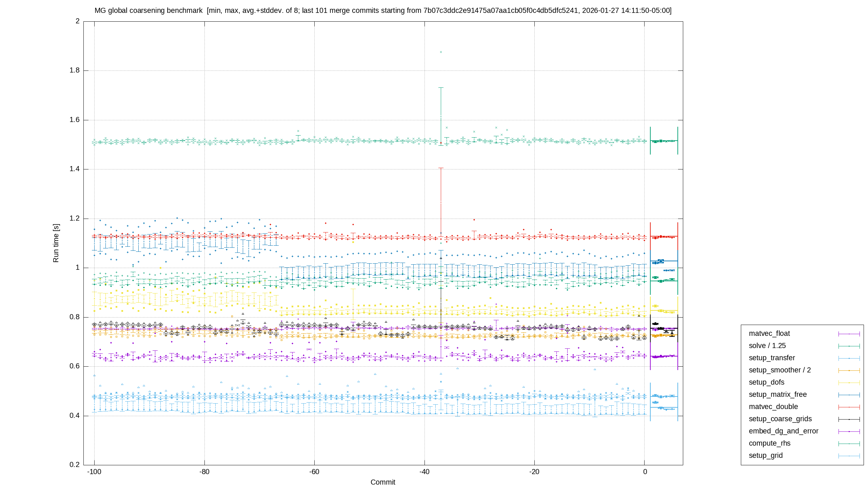868x488 pixels.
Task: Click the setup_dofs yellow legend marker
Action: (849, 383)
